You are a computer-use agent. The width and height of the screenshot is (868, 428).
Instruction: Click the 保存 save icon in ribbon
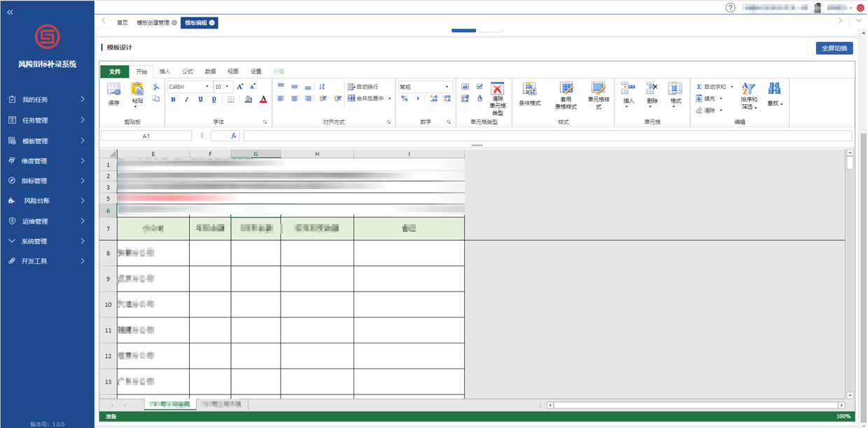point(113,89)
